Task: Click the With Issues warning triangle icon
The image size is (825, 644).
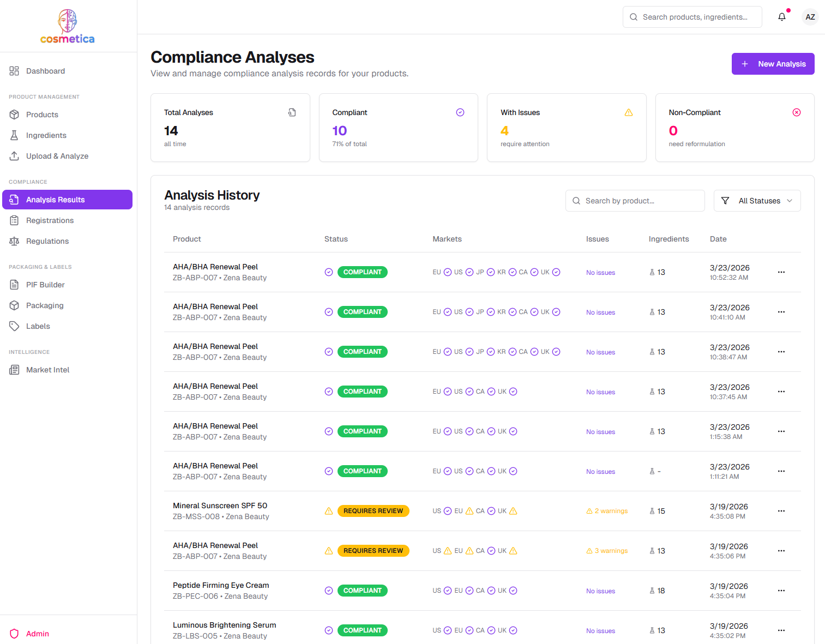Action: point(628,112)
